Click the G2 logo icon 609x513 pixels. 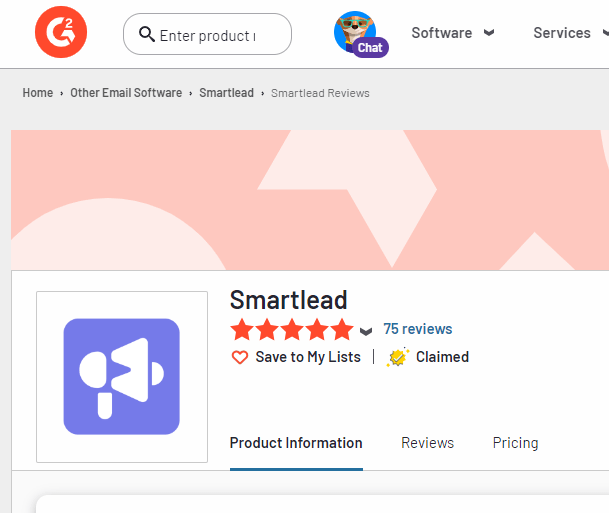[x=61, y=33]
